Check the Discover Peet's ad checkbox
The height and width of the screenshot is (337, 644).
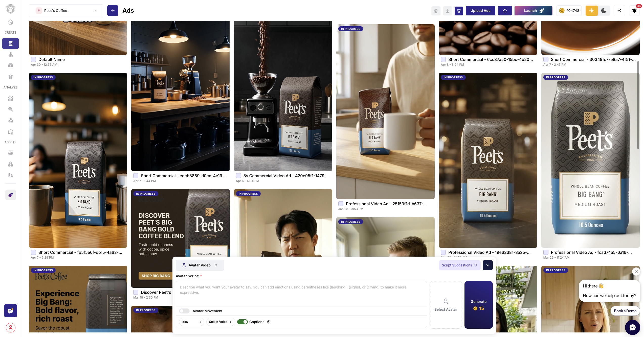136,292
